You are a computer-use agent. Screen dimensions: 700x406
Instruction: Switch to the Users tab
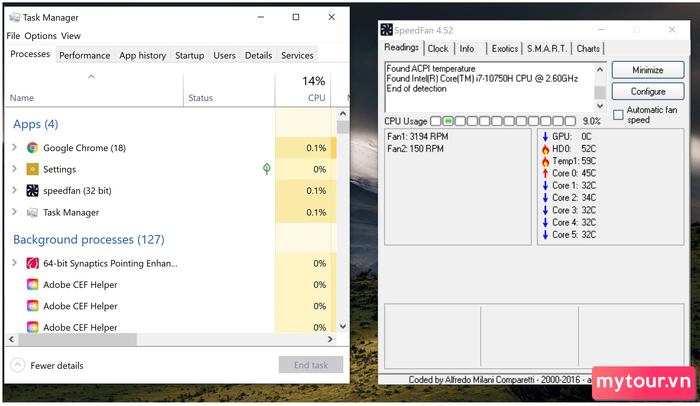pos(224,55)
